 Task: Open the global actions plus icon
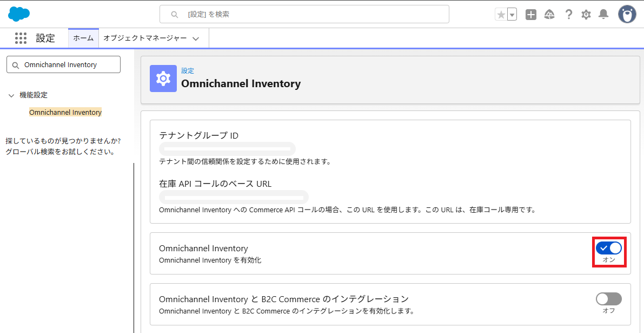[531, 15]
